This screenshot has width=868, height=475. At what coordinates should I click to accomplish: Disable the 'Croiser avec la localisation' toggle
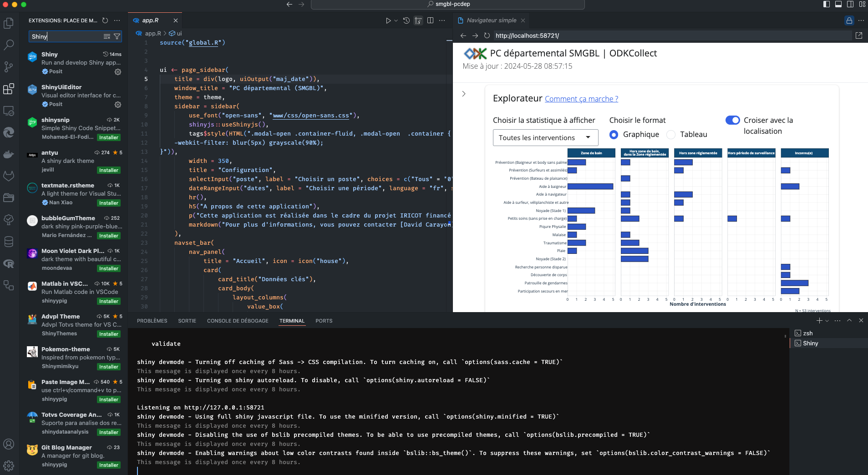click(x=732, y=120)
